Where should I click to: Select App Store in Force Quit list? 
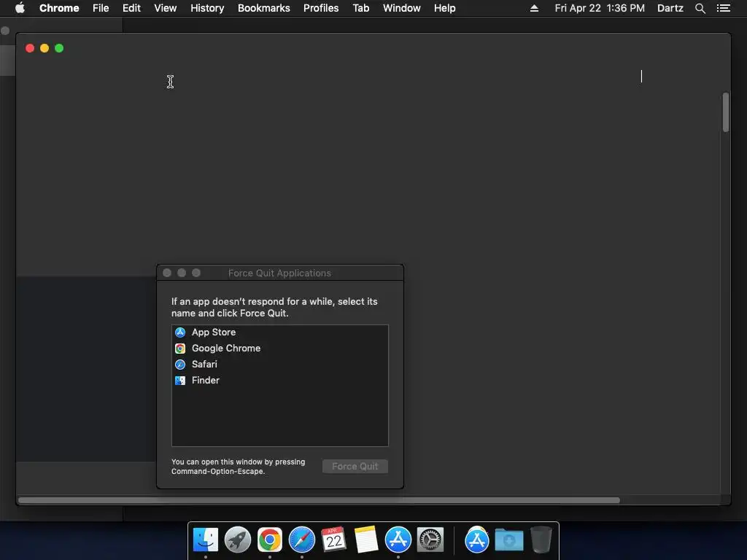279,332
